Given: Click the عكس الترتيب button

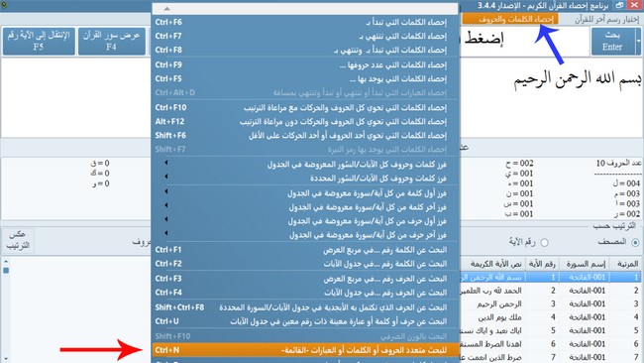Looking at the screenshot, I should point(18,240).
